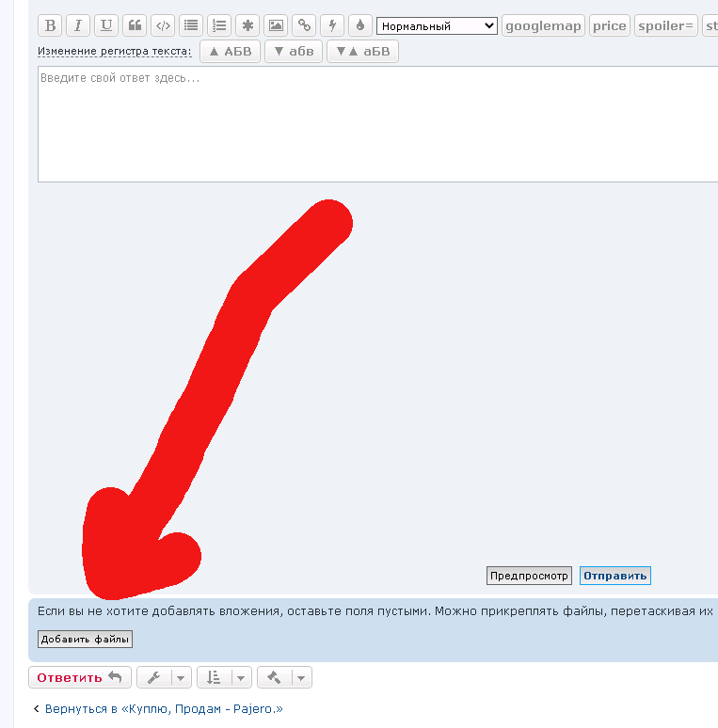Image resolution: width=718 pixels, height=728 pixels.
Task: Click the Предпросмотр preview button
Action: (x=529, y=576)
